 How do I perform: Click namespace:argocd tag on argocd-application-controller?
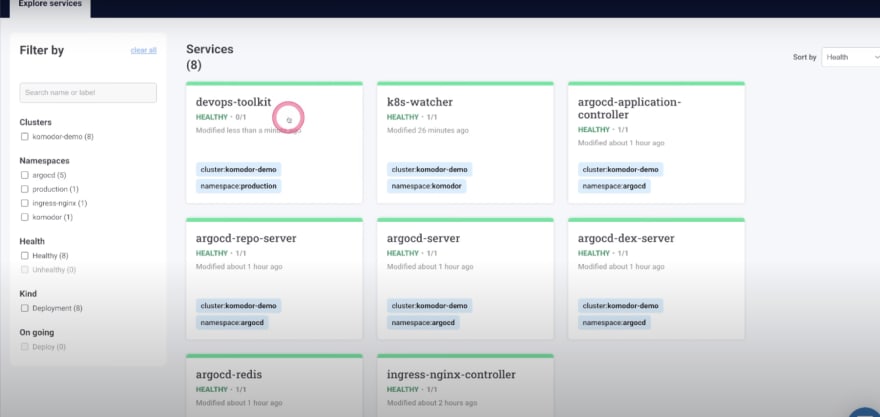(x=614, y=186)
